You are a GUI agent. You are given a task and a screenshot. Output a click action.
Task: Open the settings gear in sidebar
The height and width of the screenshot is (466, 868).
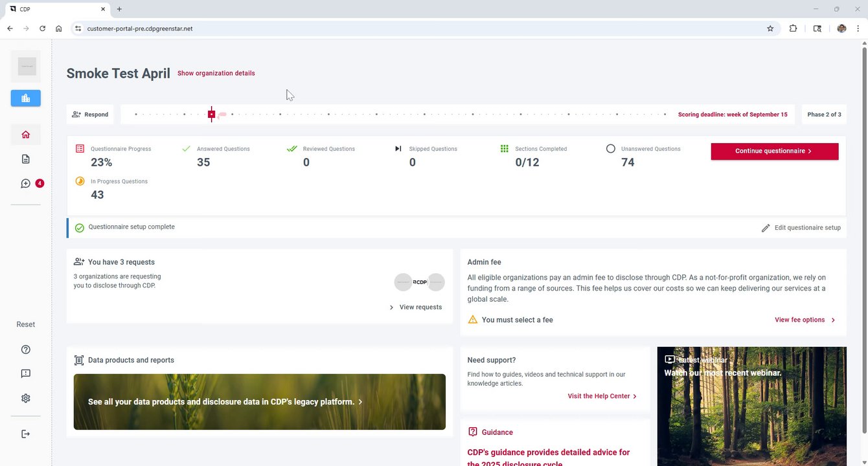click(26, 399)
